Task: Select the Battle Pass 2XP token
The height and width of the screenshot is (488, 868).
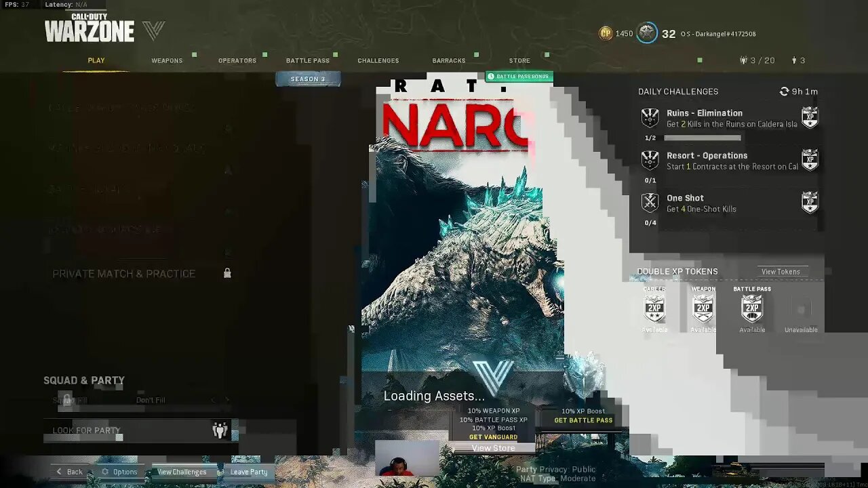Action: coord(752,308)
